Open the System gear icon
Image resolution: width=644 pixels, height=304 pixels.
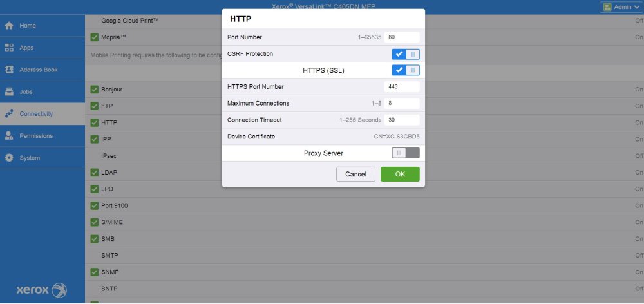click(9, 158)
